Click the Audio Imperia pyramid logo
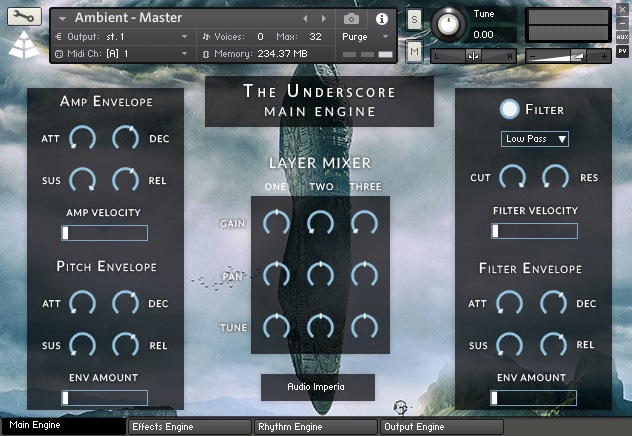 click(x=24, y=44)
